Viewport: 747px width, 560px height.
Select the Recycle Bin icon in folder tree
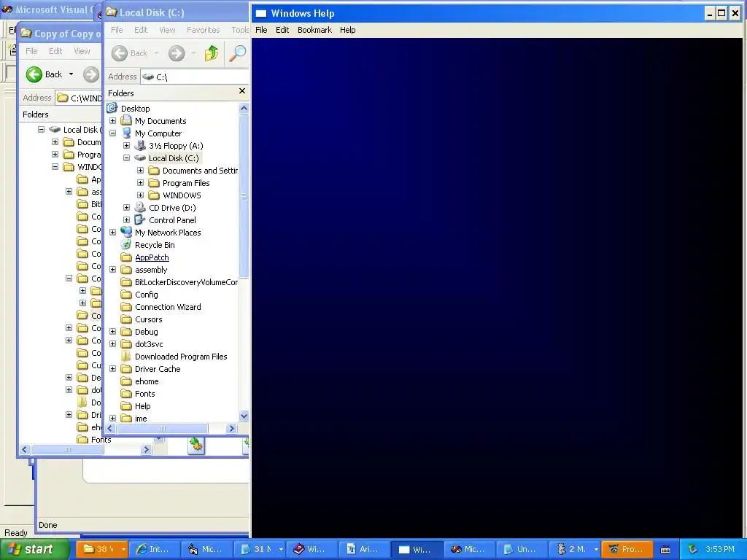(126, 245)
